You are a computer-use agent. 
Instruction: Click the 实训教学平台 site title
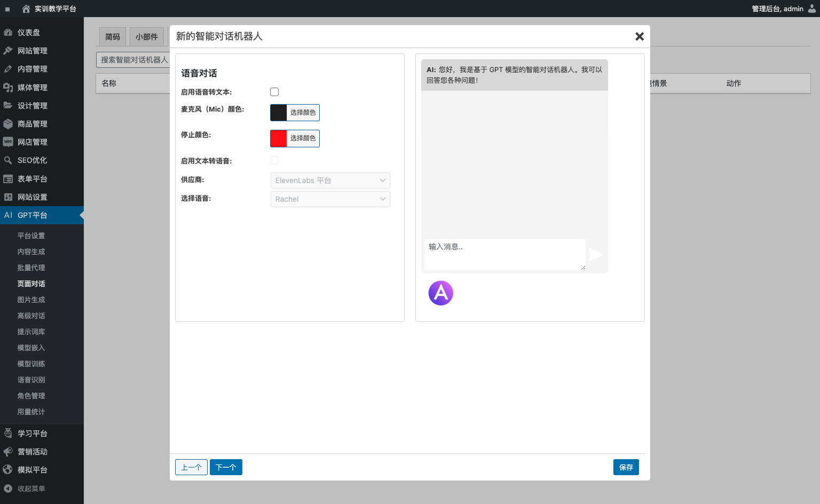(x=56, y=9)
